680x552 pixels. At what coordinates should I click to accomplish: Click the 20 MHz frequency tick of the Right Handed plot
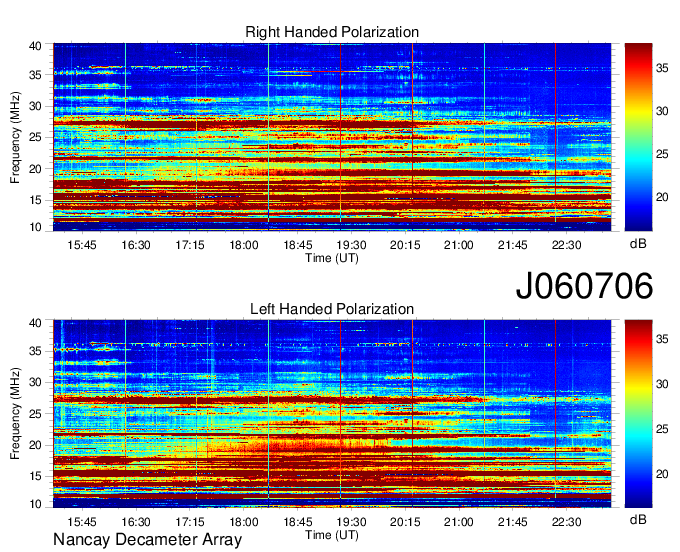tap(35, 169)
